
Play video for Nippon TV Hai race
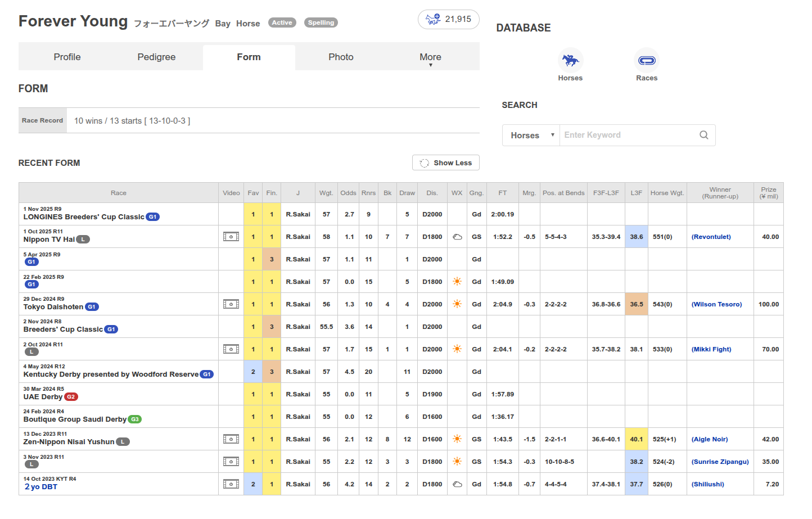231,237
